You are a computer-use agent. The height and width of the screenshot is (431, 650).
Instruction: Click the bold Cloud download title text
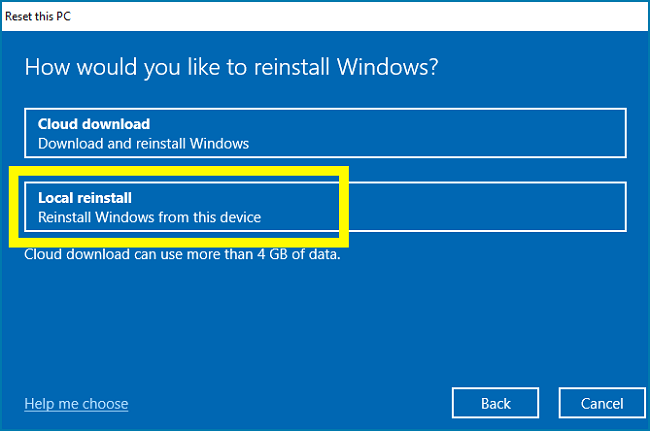[x=94, y=124]
